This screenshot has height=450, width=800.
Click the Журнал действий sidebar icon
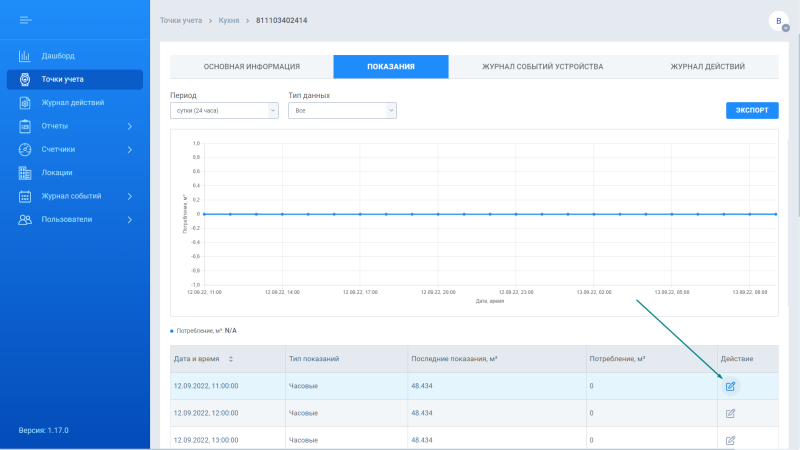click(24, 103)
